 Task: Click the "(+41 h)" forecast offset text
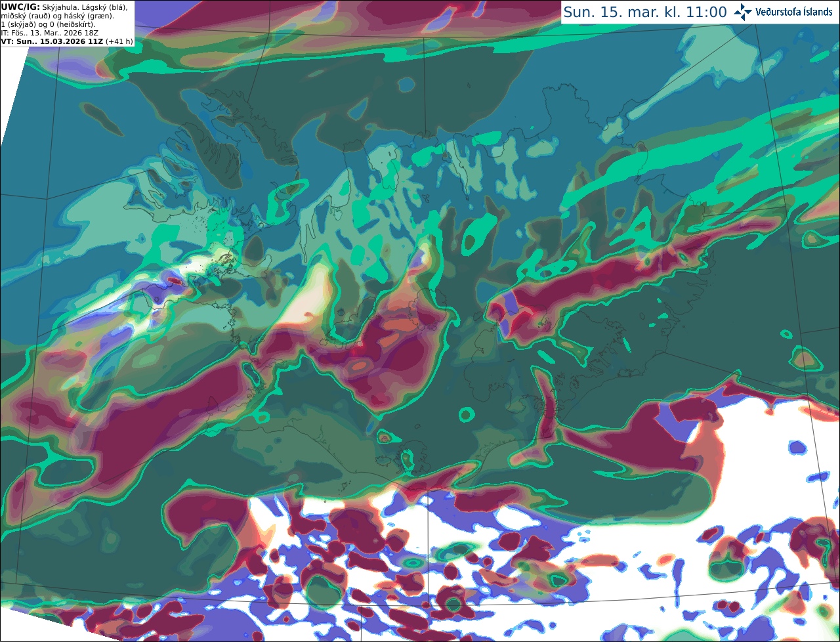[119, 41]
